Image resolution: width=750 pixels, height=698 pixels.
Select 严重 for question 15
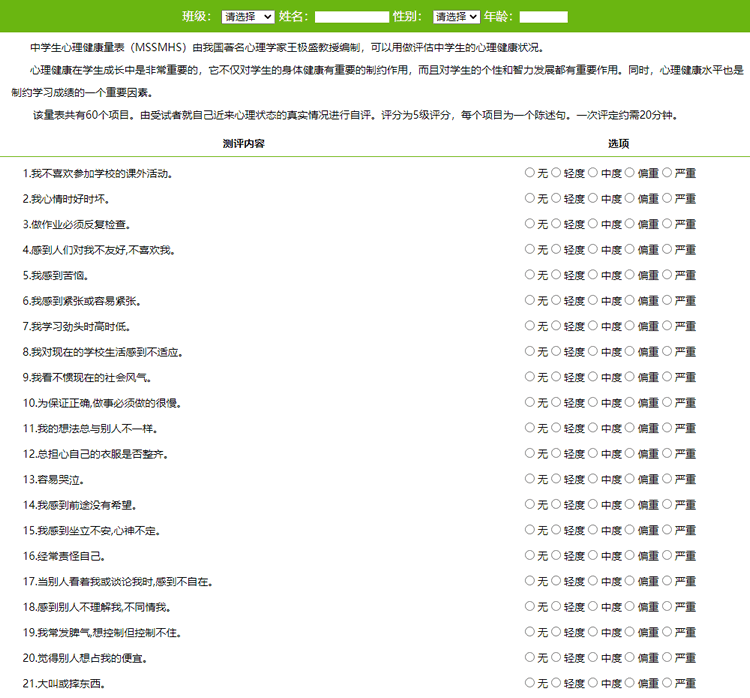pyautogui.click(x=667, y=530)
